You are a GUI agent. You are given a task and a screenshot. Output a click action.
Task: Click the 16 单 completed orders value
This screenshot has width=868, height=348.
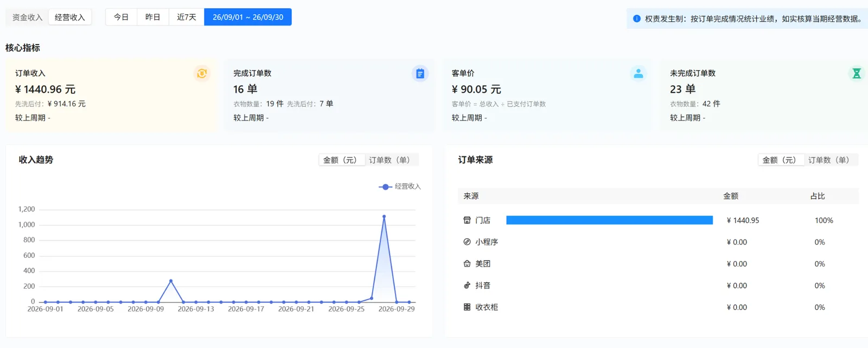pyautogui.click(x=245, y=89)
